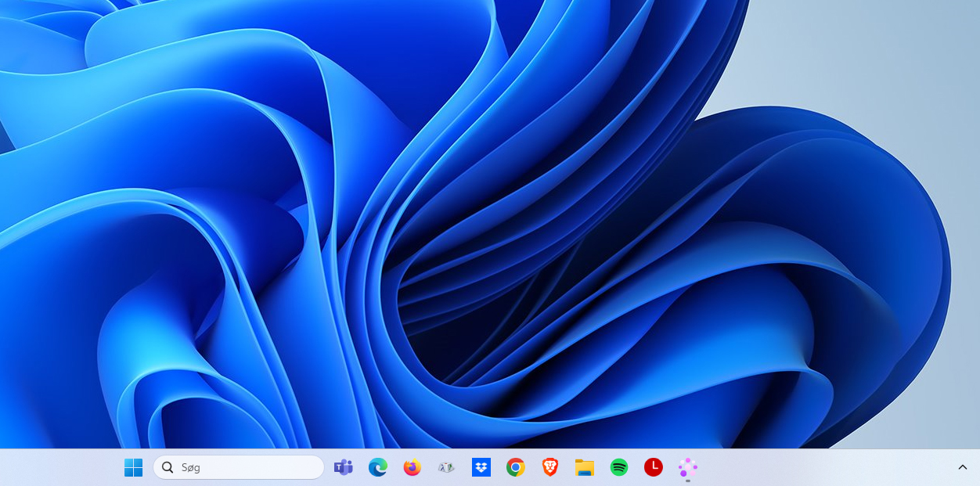This screenshot has width=980, height=486.
Task: Open Dropbox from the taskbar
Action: (x=481, y=467)
